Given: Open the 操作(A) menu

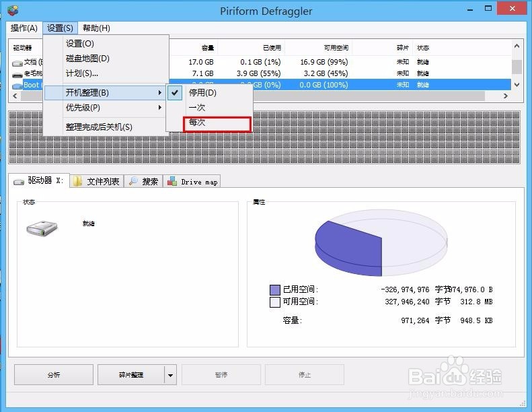Looking at the screenshot, I should point(24,28).
